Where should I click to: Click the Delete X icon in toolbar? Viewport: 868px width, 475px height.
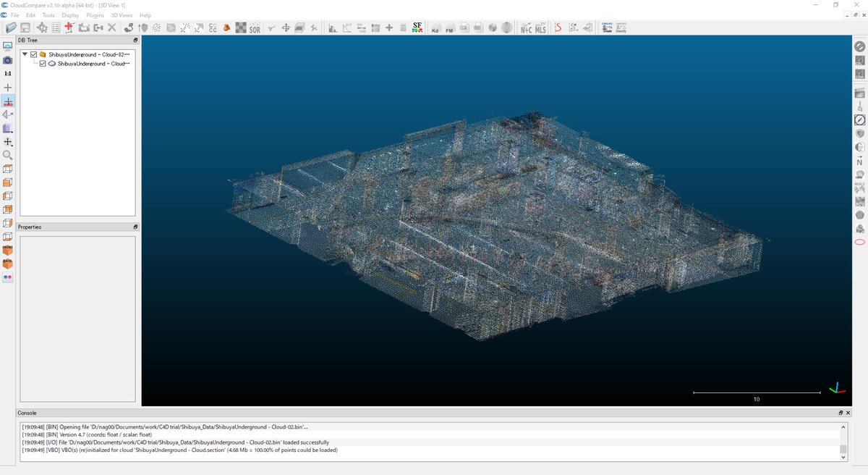[x=111, y=28]
